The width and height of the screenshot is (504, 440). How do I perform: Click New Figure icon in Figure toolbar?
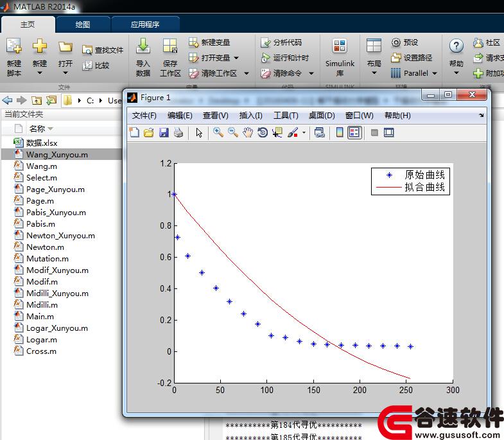tap(134, 132)
